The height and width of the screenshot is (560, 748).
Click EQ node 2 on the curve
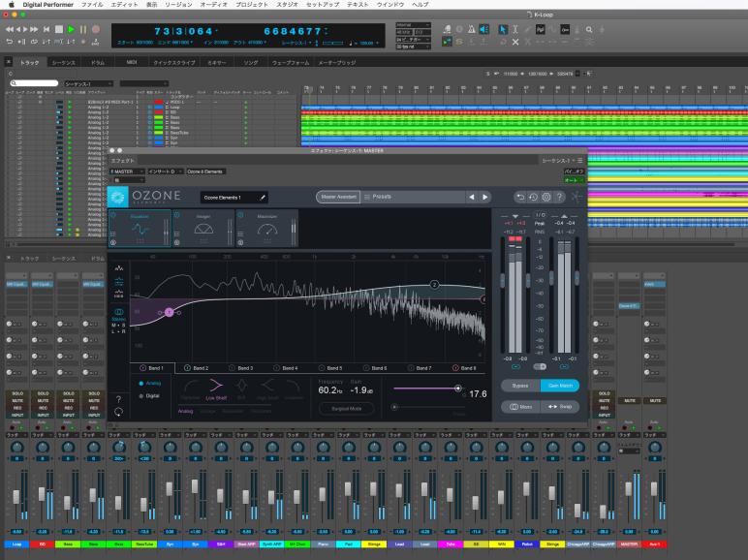434,284
